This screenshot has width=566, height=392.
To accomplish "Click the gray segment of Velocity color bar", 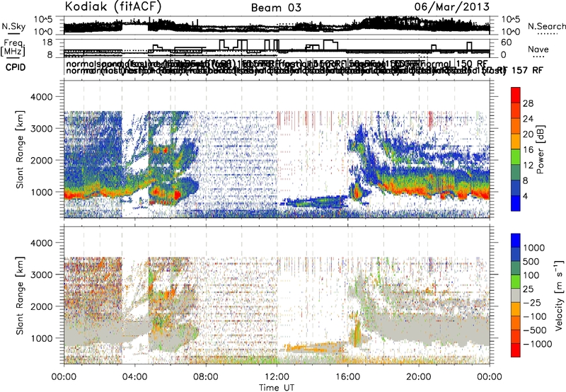I will point(516,296).
